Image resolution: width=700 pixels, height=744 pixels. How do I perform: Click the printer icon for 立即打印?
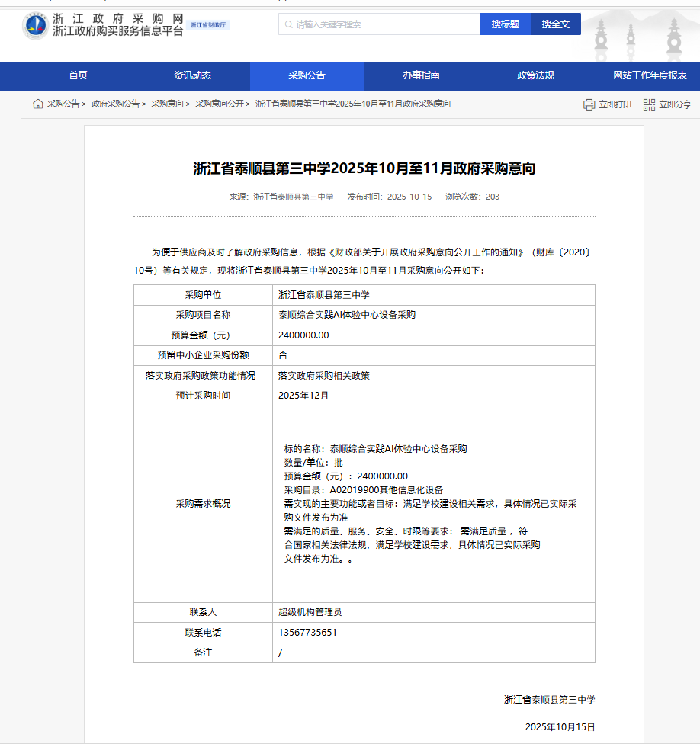pos(589,104)
